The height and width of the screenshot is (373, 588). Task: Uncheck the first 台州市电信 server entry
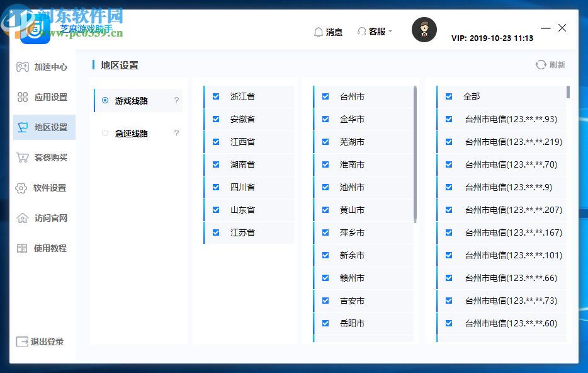(448, 119)
